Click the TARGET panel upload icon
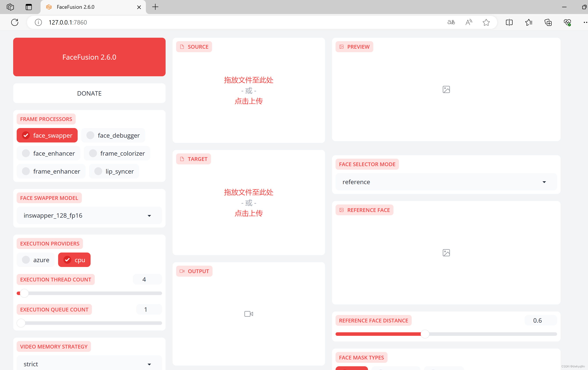Screen dimensions: 588x370 pos(182,159)
